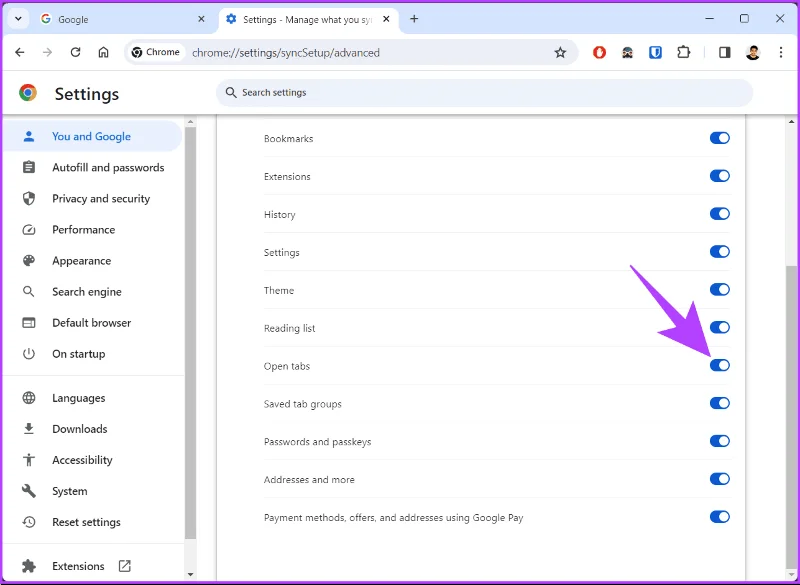Disable History sync toggle
The image size is (800, 585).
click(719, 214)
